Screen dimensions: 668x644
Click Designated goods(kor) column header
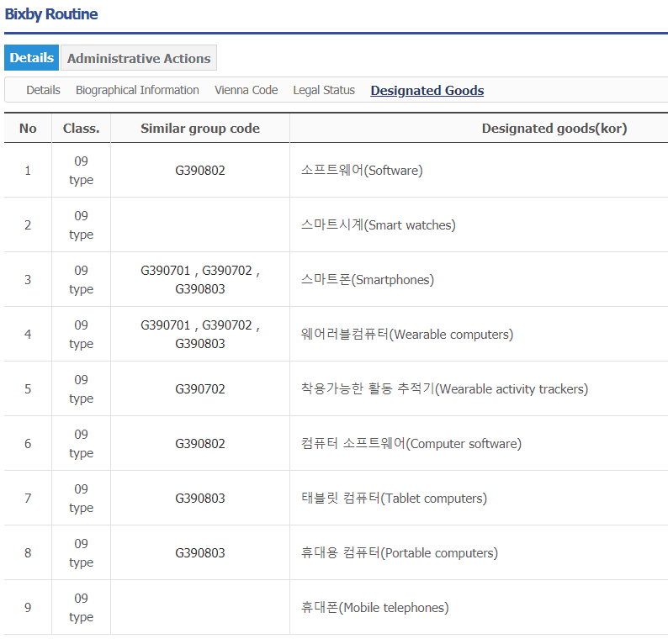[x=554, y=128]
